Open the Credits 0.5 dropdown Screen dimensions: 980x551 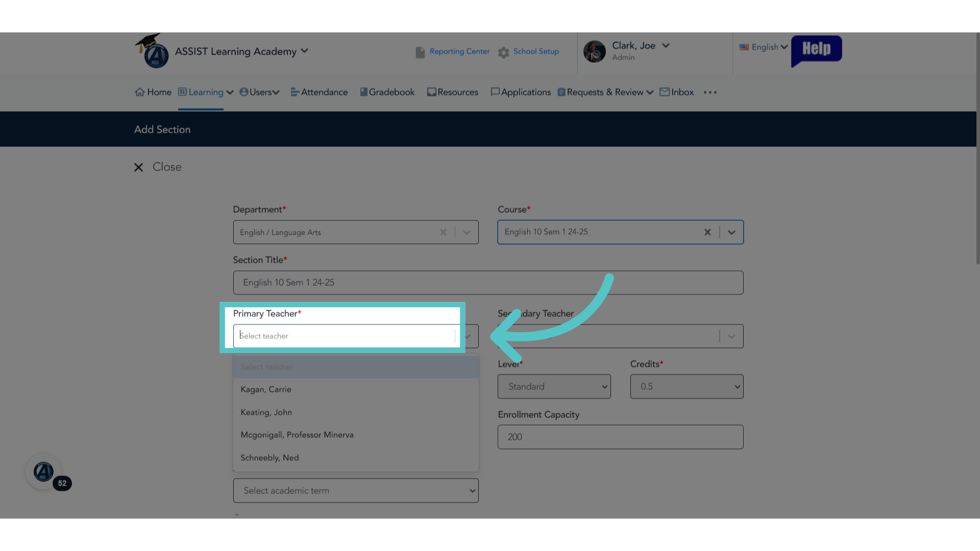pyautogui.click(x=687, y=387)
